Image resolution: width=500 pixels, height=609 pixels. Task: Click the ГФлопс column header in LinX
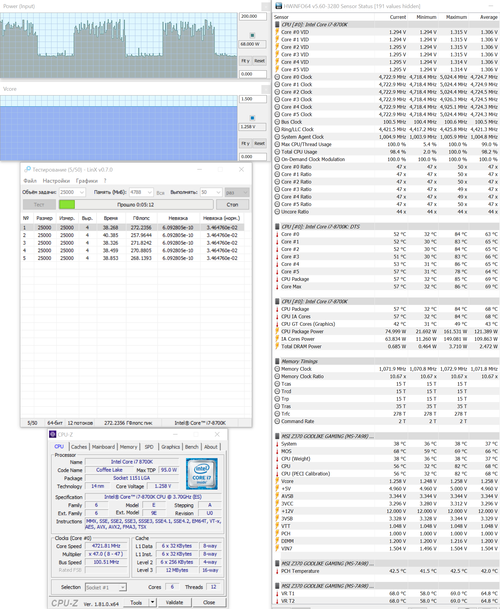(141, 218)
